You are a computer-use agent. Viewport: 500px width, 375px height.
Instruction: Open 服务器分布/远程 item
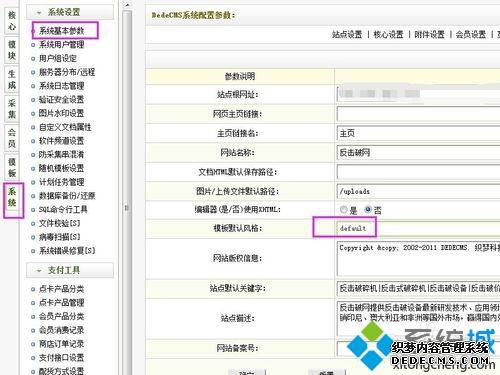tap(67, 72)
